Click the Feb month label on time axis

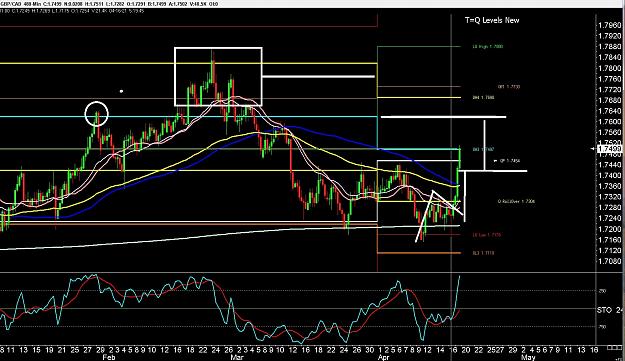pos(109,357)
